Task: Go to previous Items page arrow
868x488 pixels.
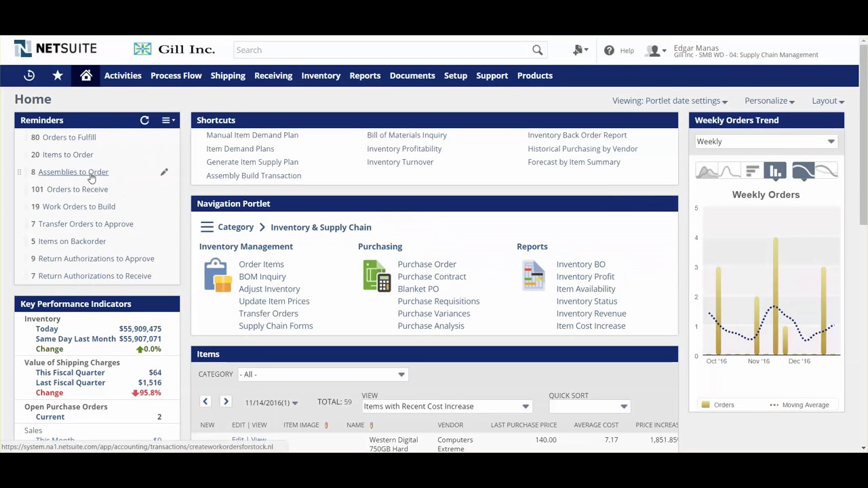Action: click(x=205, y=401)
